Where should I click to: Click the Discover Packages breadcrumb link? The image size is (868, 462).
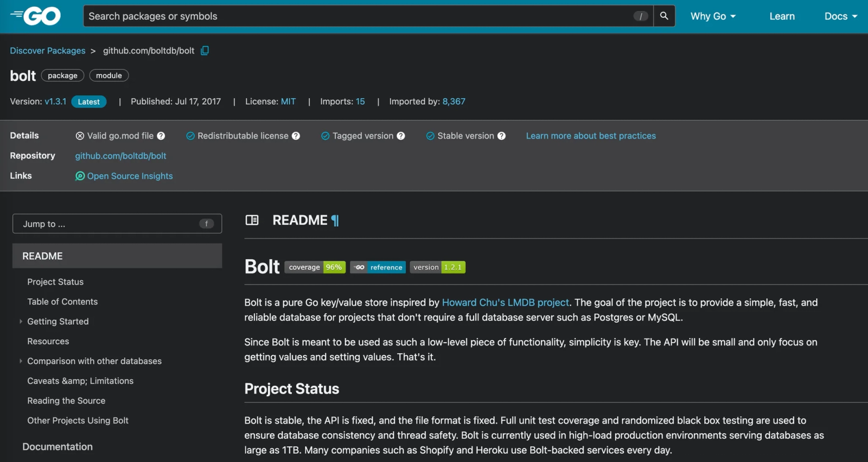(48, 50)
